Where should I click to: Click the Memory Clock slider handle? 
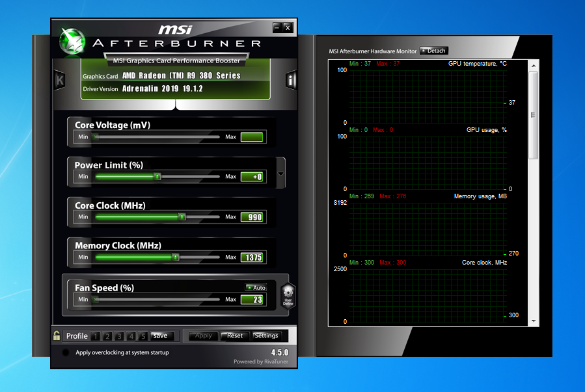(x=176, y=257)
